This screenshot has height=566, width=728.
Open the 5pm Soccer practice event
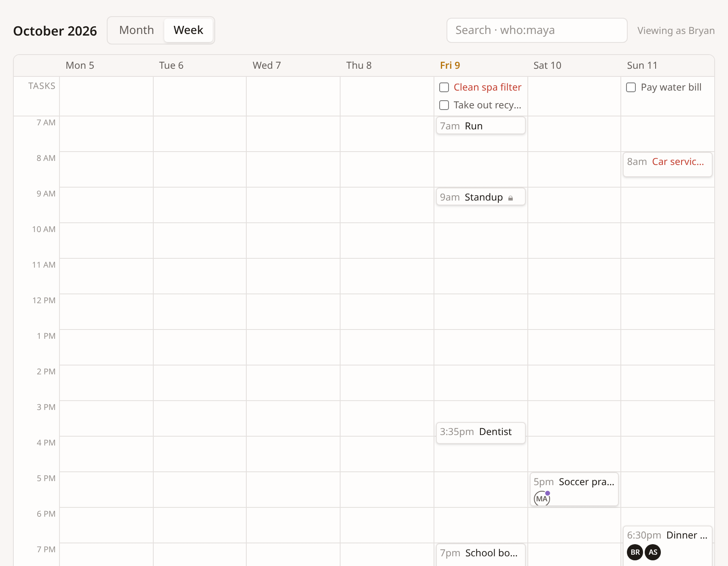(574, 489)
